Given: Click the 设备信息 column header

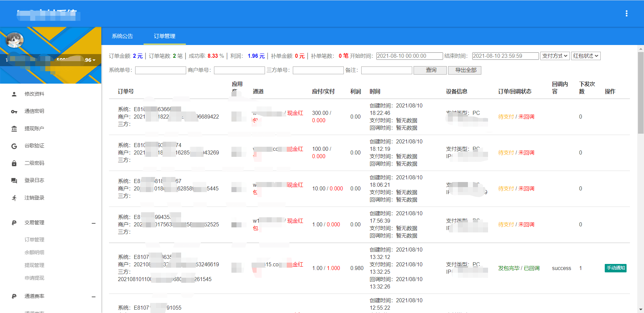Looking at the screenshot, I should point(457,91).
